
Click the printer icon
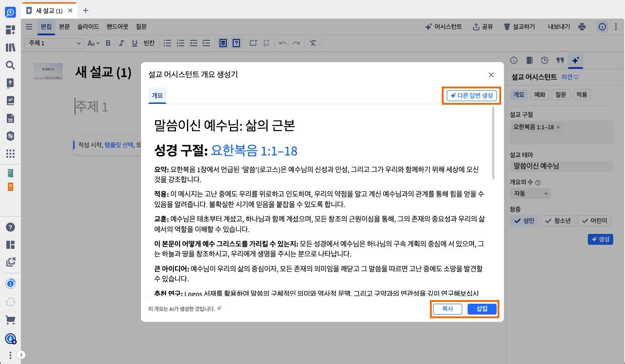point(582,27)
